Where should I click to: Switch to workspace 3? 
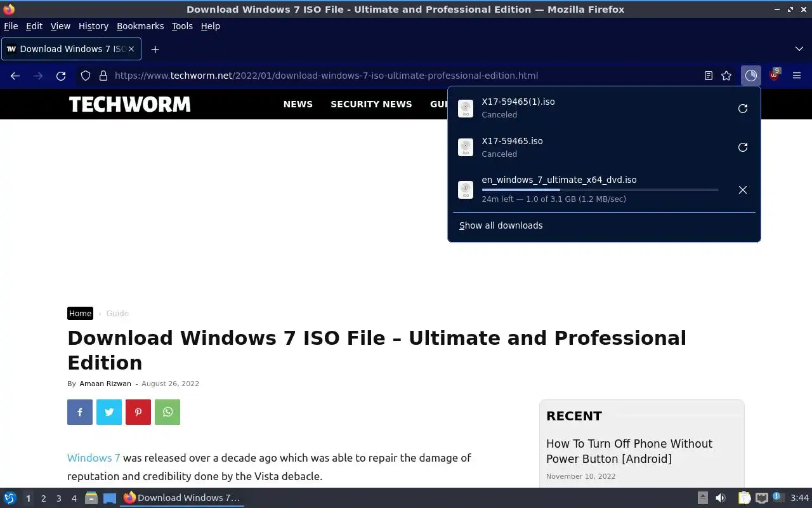pyautogui.click(x=58, y=498)
